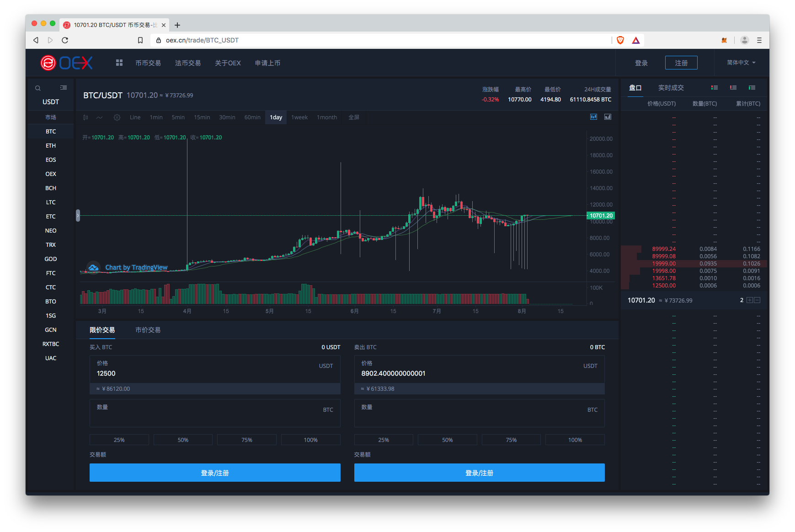795x532 pixels.
Task: Open the 简体中文 language dropdown
Action: (x=741, y=63)
